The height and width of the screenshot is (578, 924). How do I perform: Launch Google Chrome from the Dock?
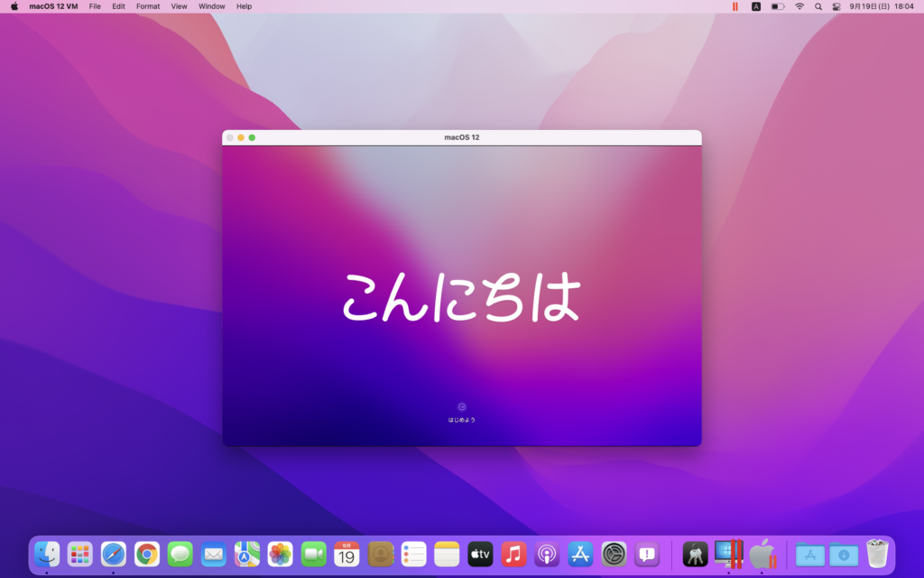[147, 555]
